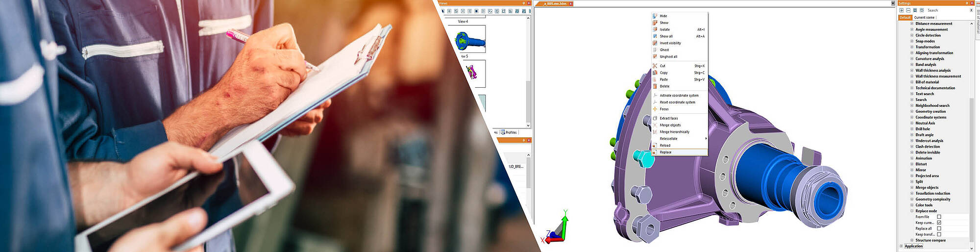Expand the Wall thickness analysis node
Screen dimensions: 980x252
click(912, 71)
